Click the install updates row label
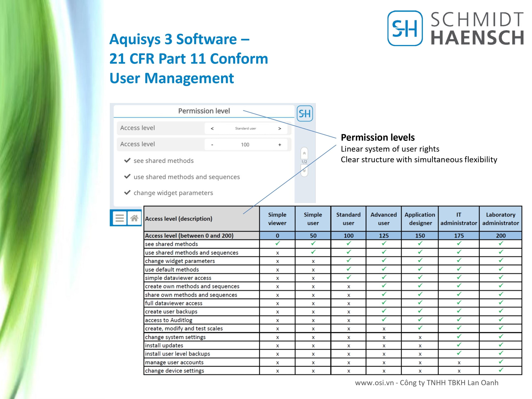Image resolution: width=532 pixels, height=399 pixels. 164,345
